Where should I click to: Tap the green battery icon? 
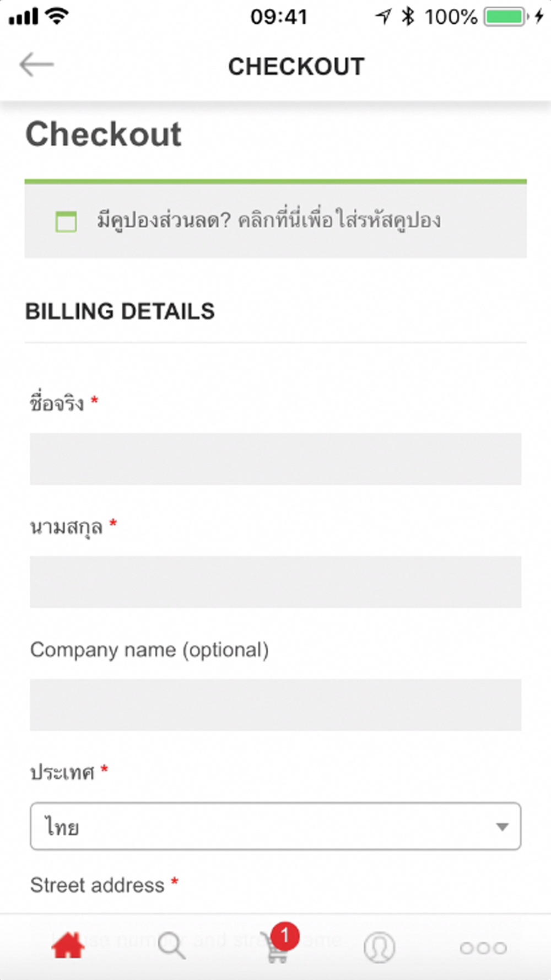pos(506,17)
